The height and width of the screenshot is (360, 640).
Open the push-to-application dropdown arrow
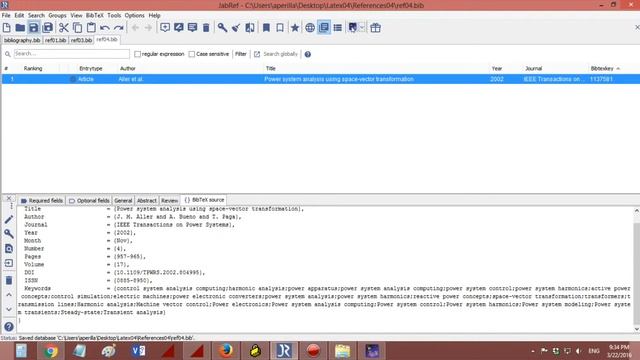[x=362, y=28]
